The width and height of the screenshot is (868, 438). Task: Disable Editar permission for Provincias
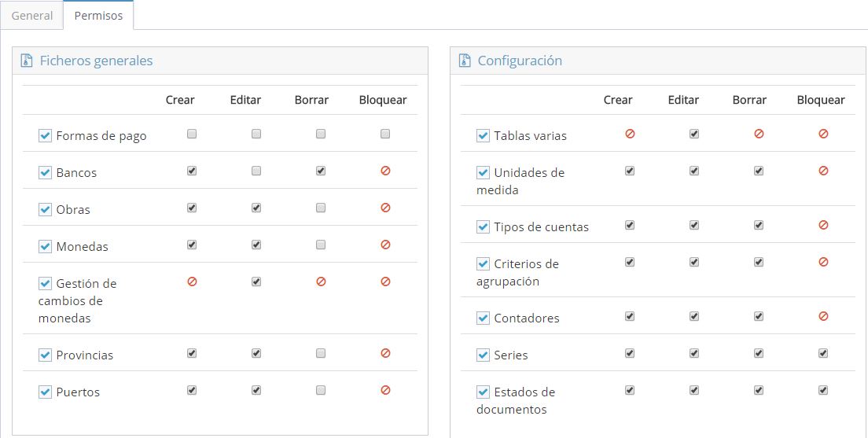click(256, 353)
